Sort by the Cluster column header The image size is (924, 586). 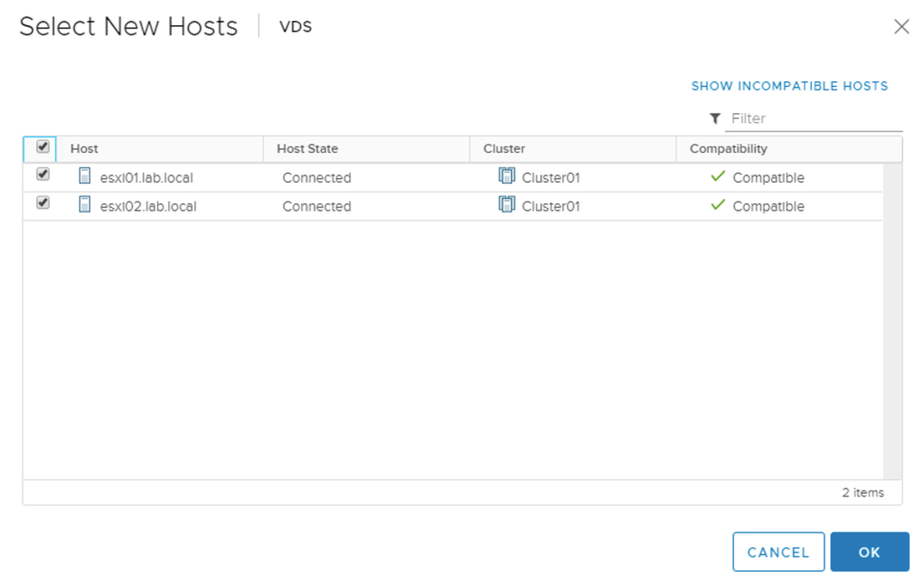[504, 148]
